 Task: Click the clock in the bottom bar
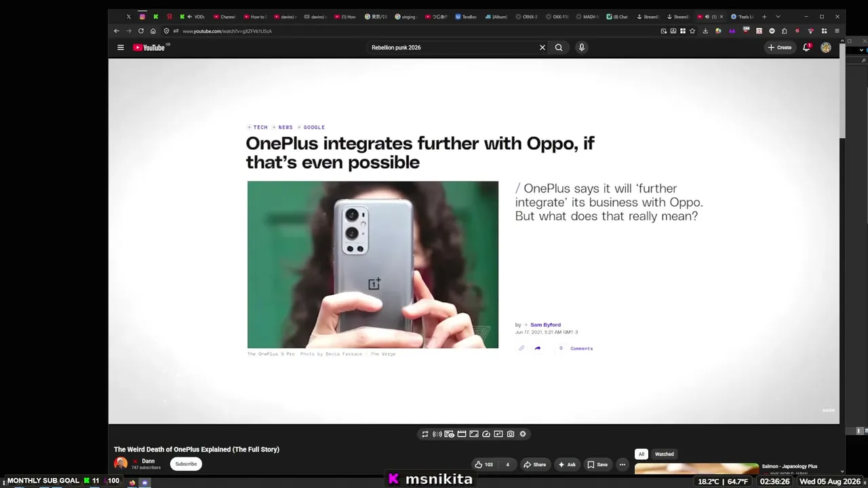tap(774, 481)
